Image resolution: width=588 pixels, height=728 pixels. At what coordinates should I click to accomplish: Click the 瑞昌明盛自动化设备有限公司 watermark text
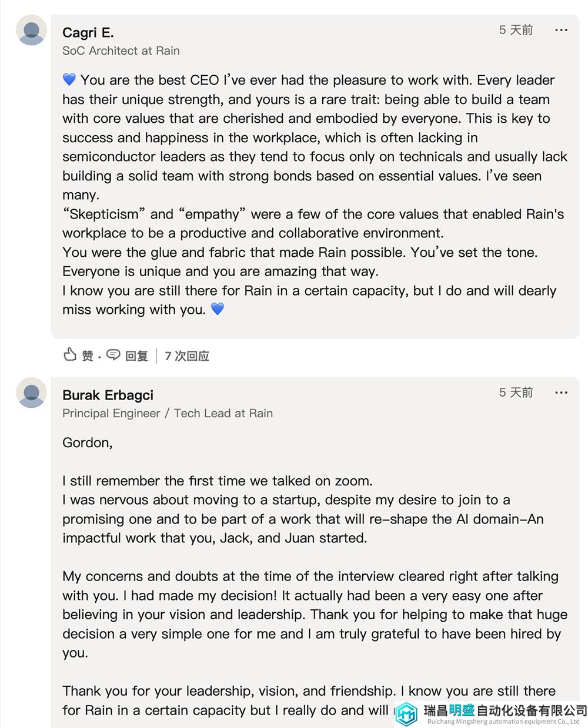(505, 710)
